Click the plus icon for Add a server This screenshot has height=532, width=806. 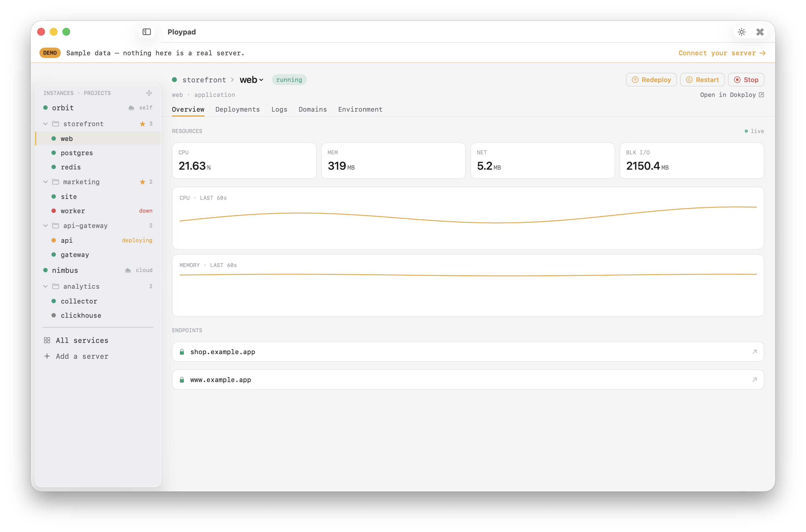click(x=47, y=356)
